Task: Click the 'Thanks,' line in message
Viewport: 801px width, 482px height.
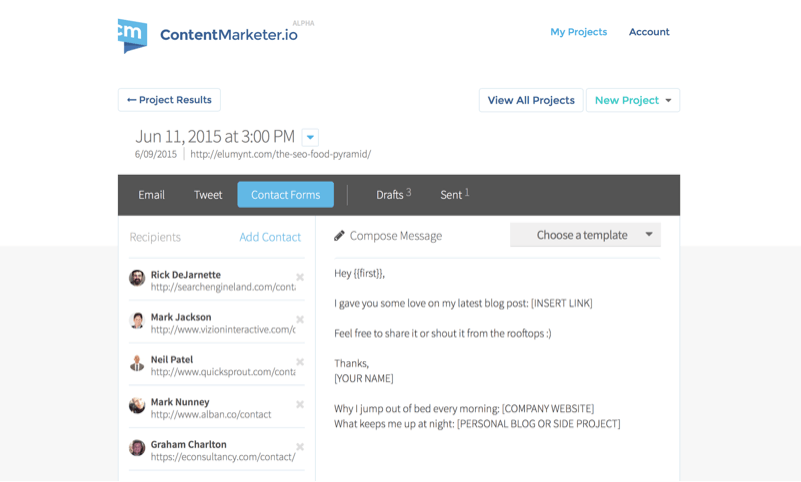Action: pyautogui.click(x=351, y=364)
